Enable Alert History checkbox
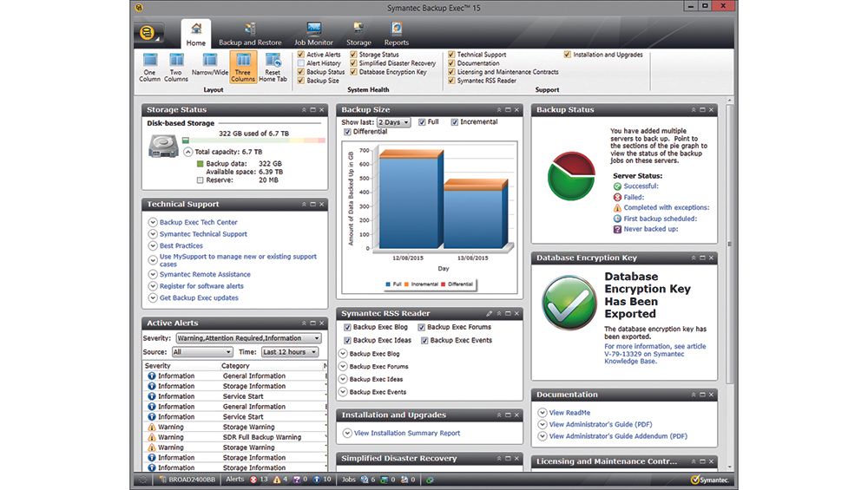The image size is (868, 490). (301, 63)
